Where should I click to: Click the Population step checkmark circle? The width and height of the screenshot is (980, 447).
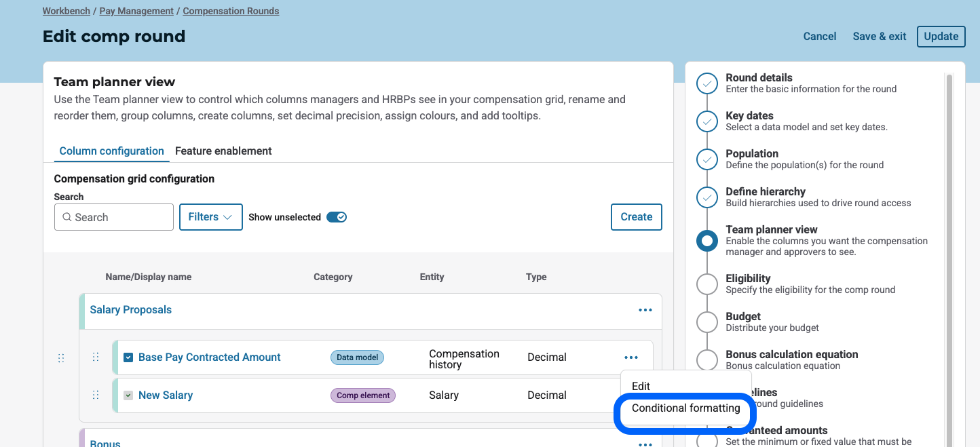pos(707,159)
